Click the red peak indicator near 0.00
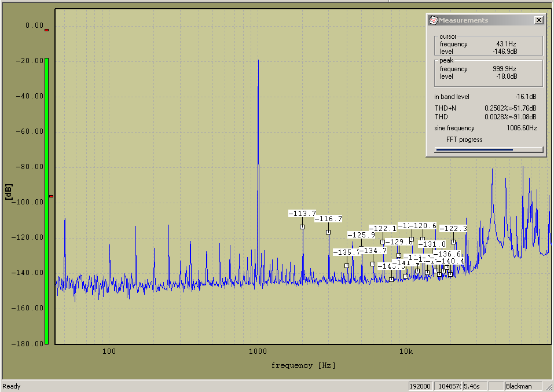This screenshot has width=554, height=392. [47, 30]
